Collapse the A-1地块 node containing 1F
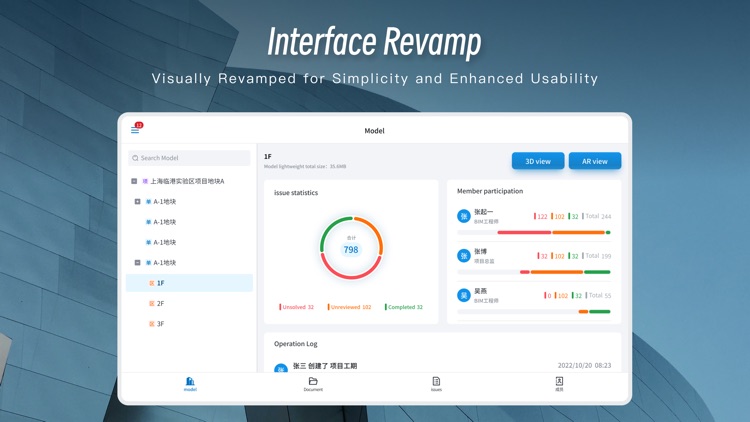The height and width of the screenshot is (422, 750). click(x=137, y=263)
